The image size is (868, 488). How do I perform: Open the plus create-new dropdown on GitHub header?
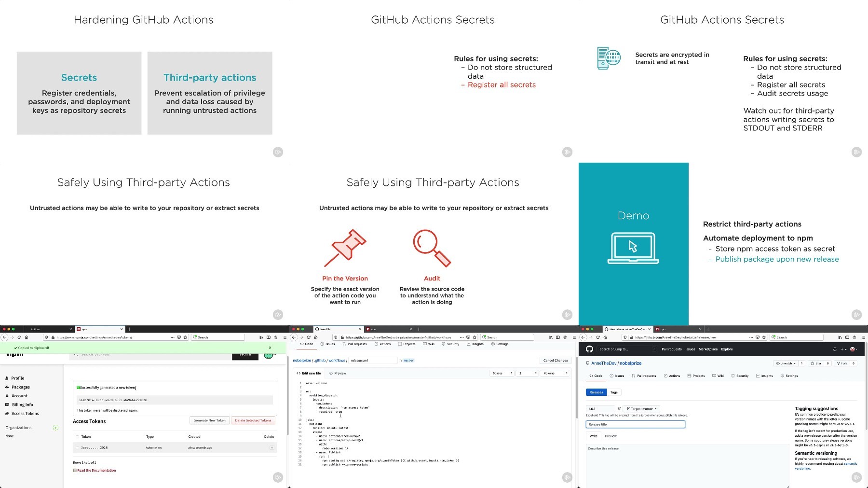843,349
